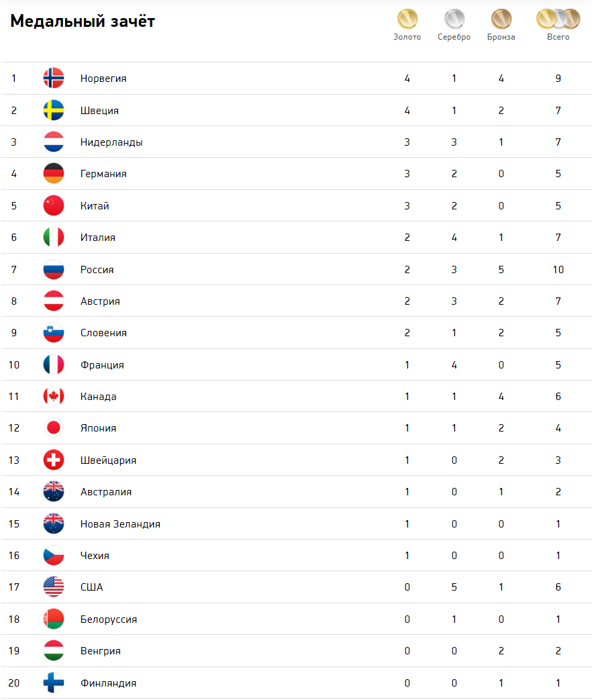Click the Germany flag icon

[54, 174]
